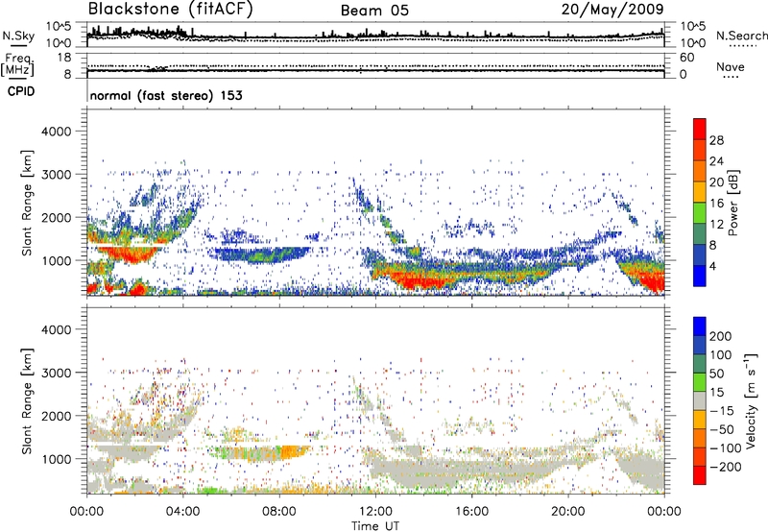Click the '-15' velocity colorbar label

tap(721, 411)
